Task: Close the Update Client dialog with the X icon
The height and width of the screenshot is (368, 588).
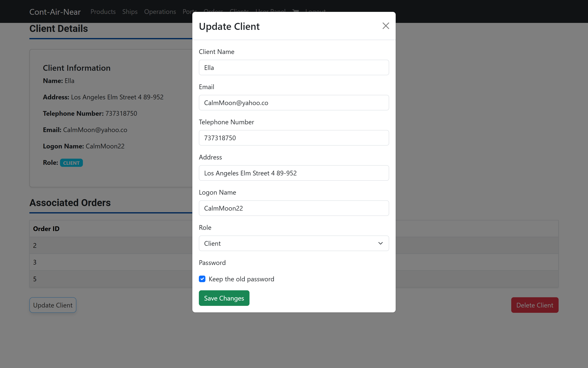Action: pyautogui.click(x=386, y=26)
